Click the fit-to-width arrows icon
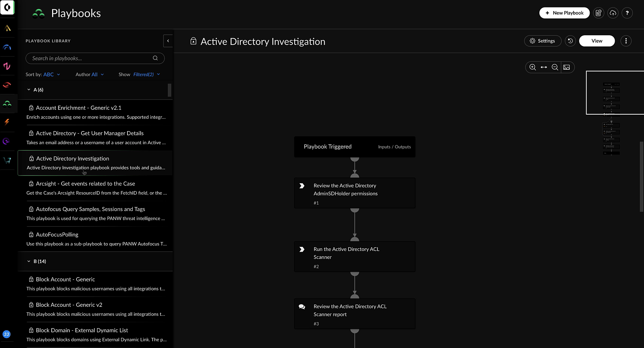644x348 pixels. (x=544, y=67)
